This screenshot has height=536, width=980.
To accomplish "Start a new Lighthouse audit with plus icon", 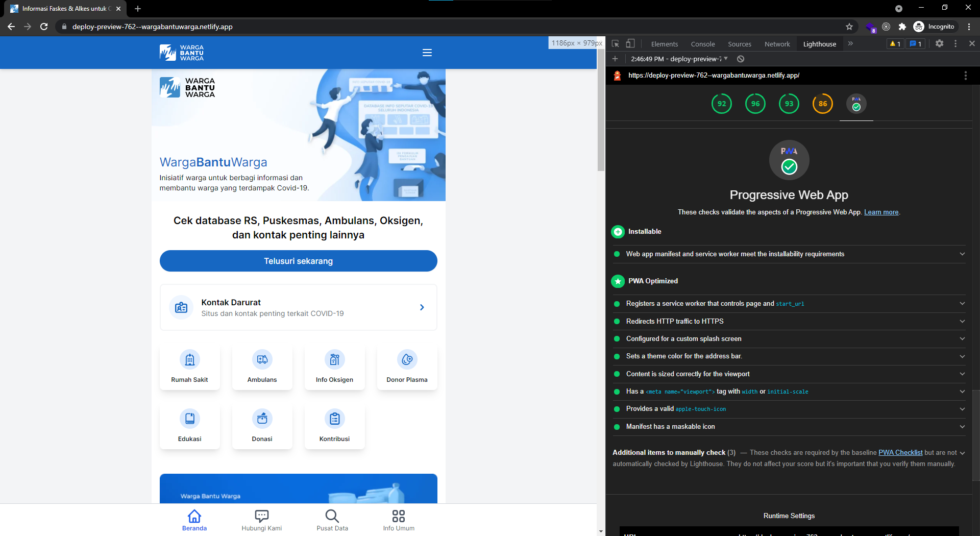I will (615, 59).
